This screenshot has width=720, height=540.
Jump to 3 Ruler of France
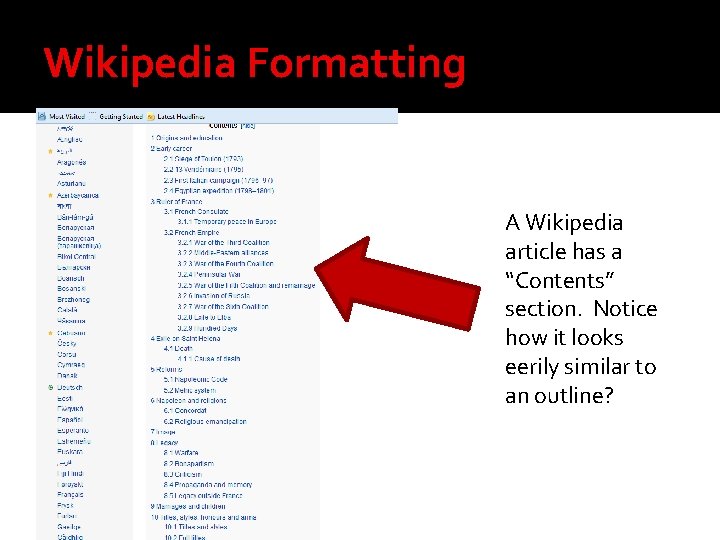[176, 202]
